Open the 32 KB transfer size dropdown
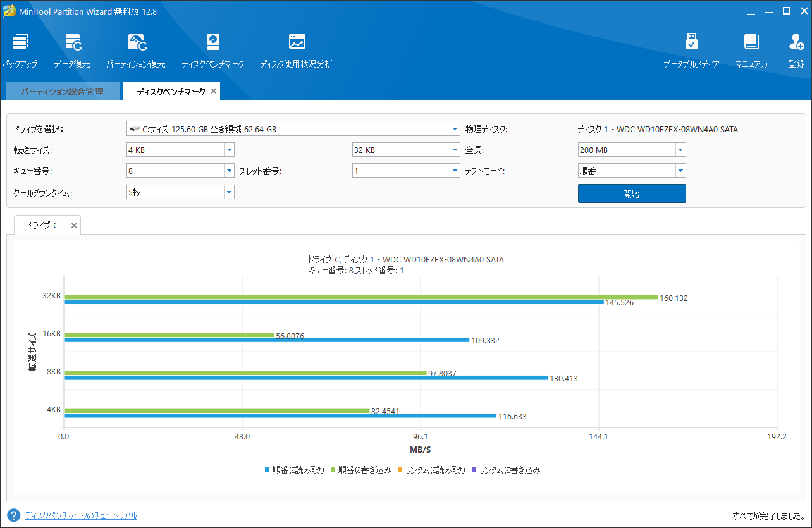812x528 pixels. tap(455, 150)
